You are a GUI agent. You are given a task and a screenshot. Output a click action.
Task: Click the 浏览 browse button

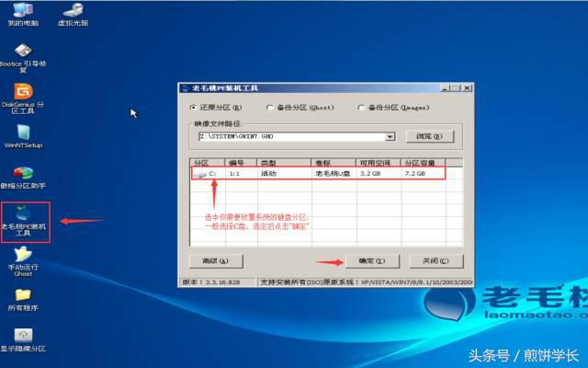click(430, 136)
